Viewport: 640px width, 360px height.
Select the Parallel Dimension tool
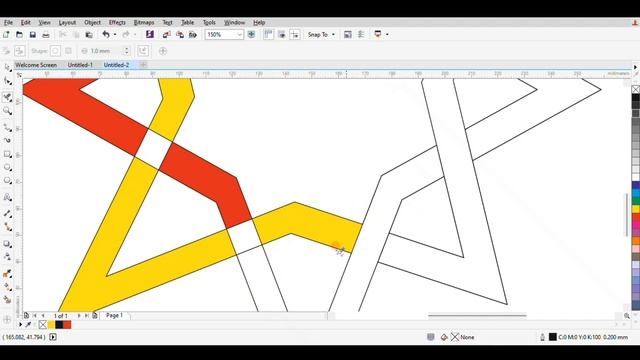pyautogui.click(x=7, y=213)
